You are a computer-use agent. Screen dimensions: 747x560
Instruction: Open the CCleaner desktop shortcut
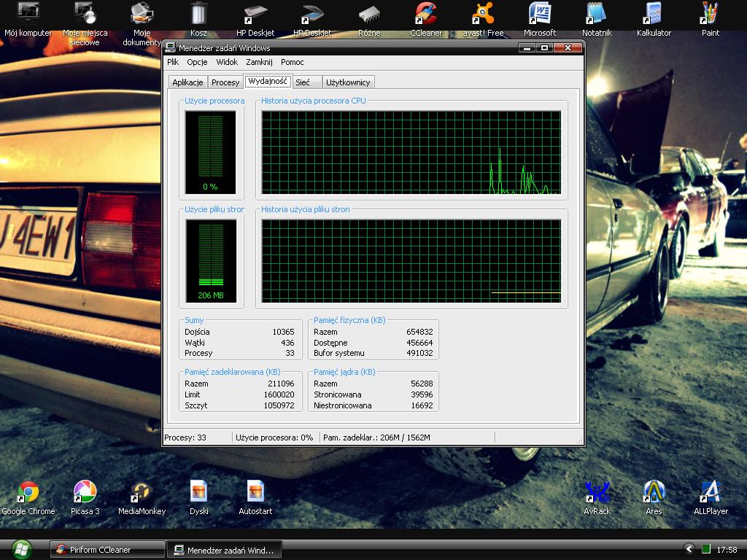click(x=426, y=15)
